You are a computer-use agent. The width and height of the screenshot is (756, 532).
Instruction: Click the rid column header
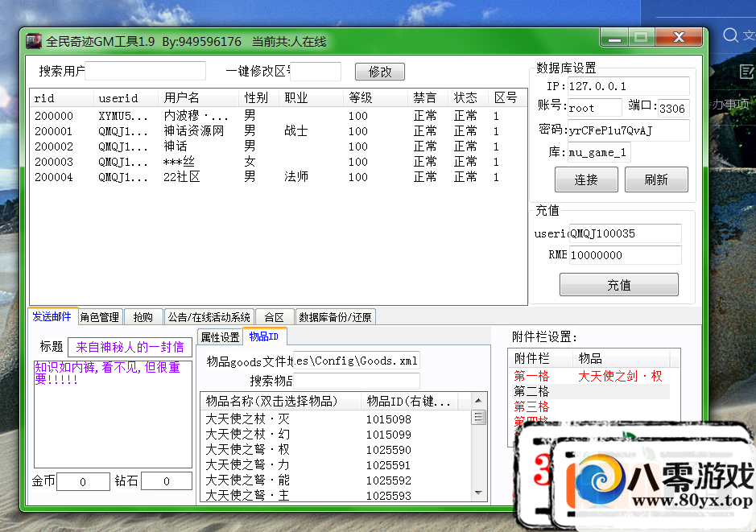coord(62,98)
